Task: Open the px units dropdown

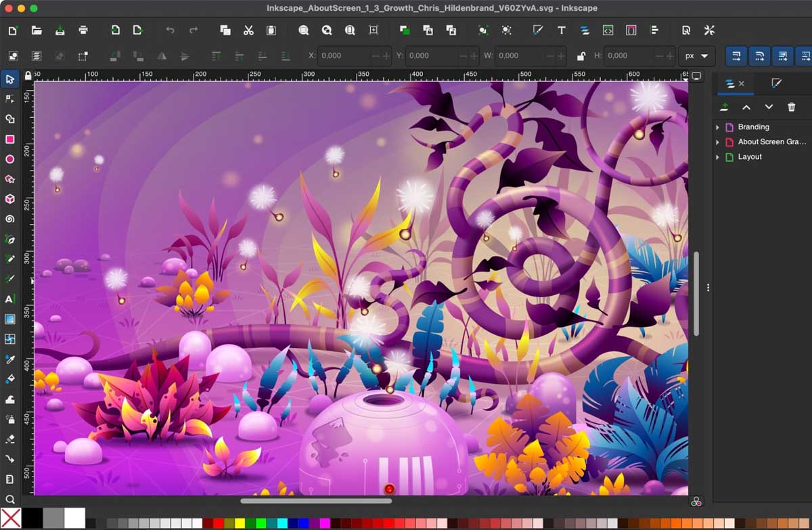Action: 696,56
